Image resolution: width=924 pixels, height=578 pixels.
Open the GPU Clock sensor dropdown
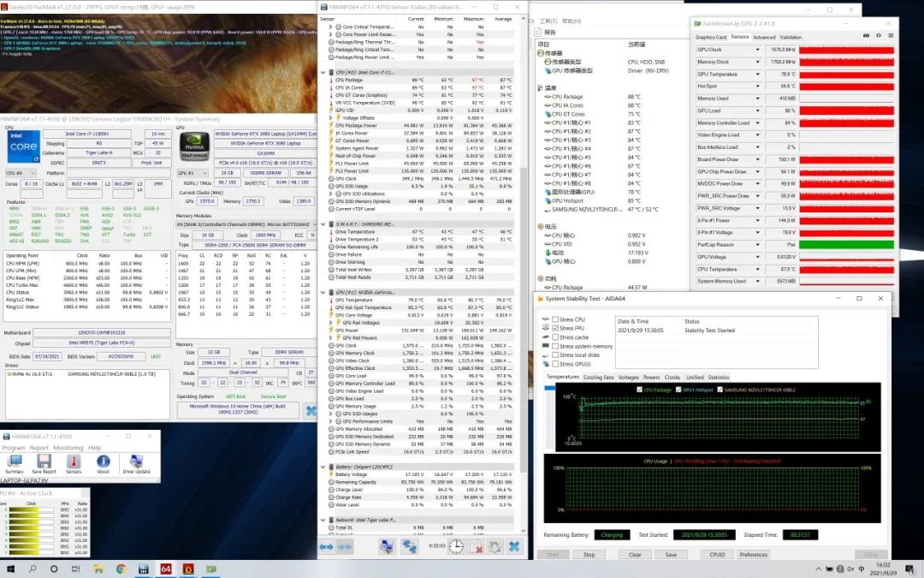(x=759, y=50)
